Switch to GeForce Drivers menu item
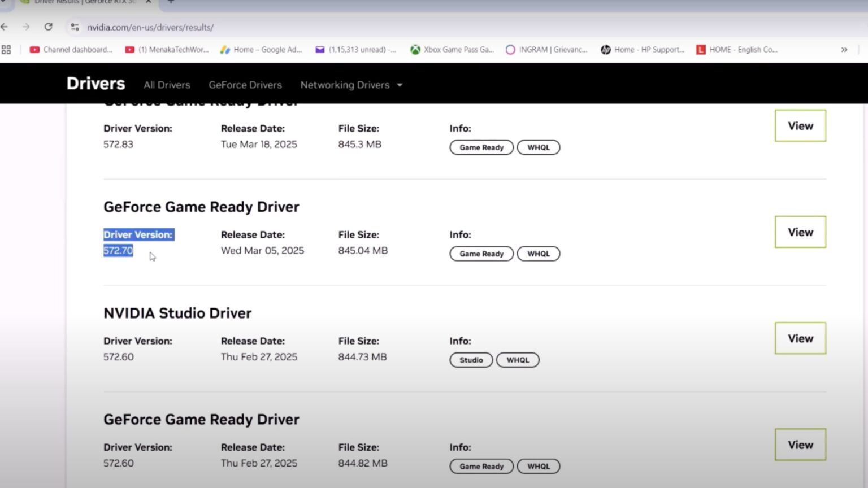Screen dimensions: 868x488 tap(245, 85)
